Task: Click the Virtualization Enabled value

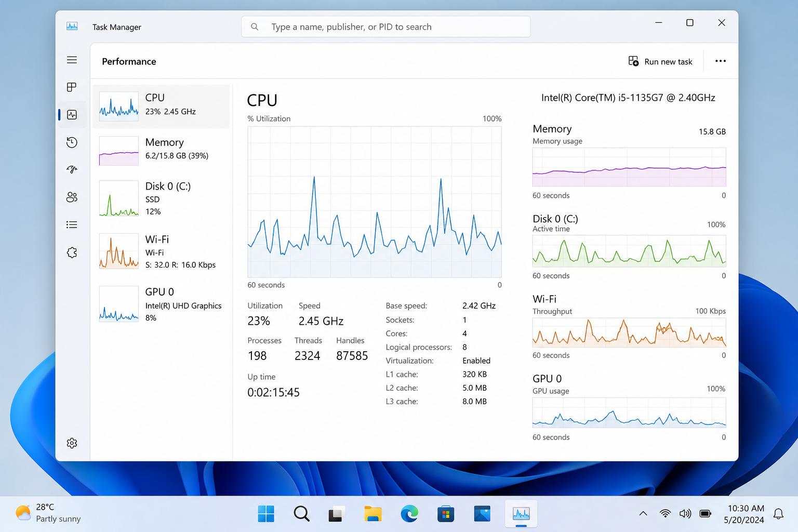Action: pos(476,361)
